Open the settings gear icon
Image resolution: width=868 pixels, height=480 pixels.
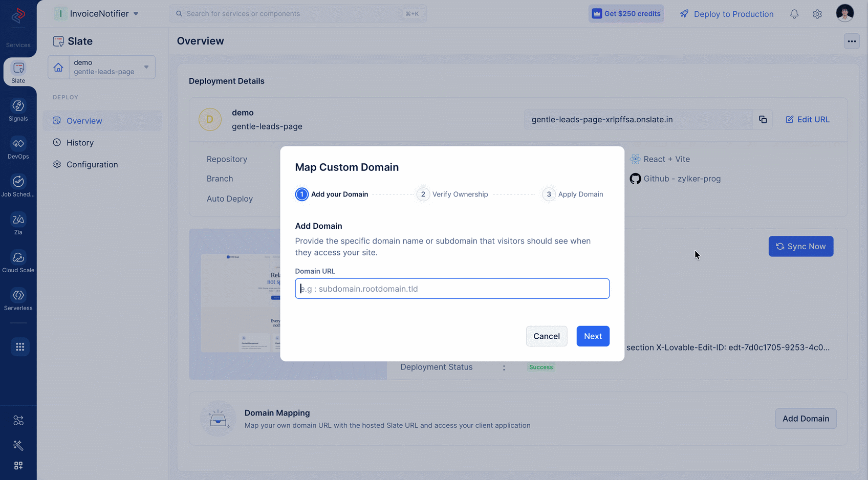click(817, 14)
